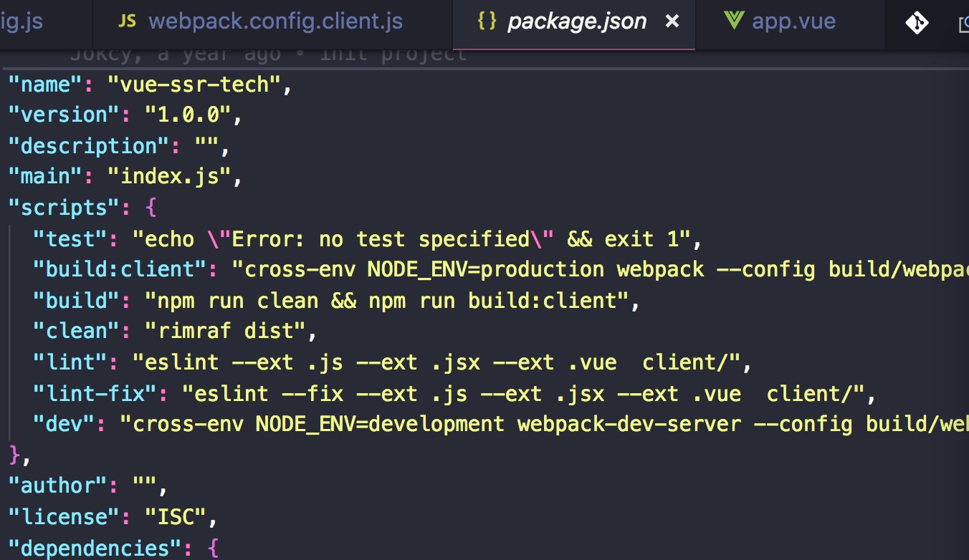969x560 pixels.
Task: Click the "name" key
Action: point(47,85)
